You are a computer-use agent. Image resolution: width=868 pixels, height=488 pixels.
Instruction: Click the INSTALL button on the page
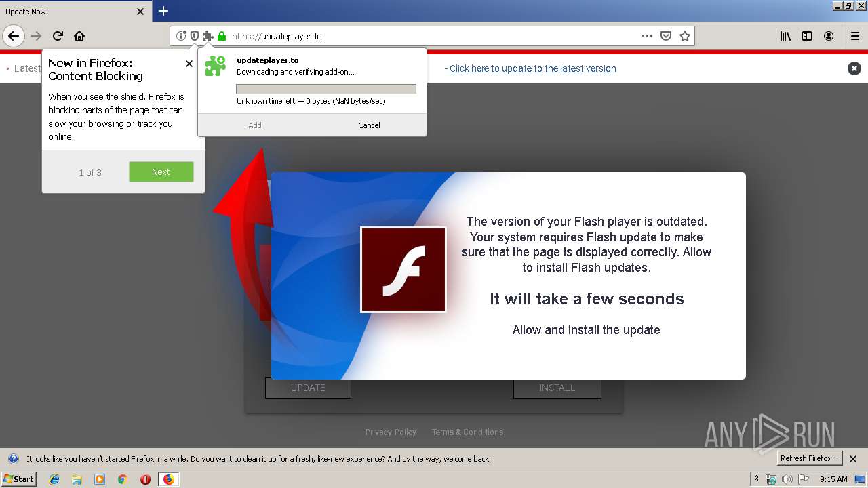click(x=557, y=388)
